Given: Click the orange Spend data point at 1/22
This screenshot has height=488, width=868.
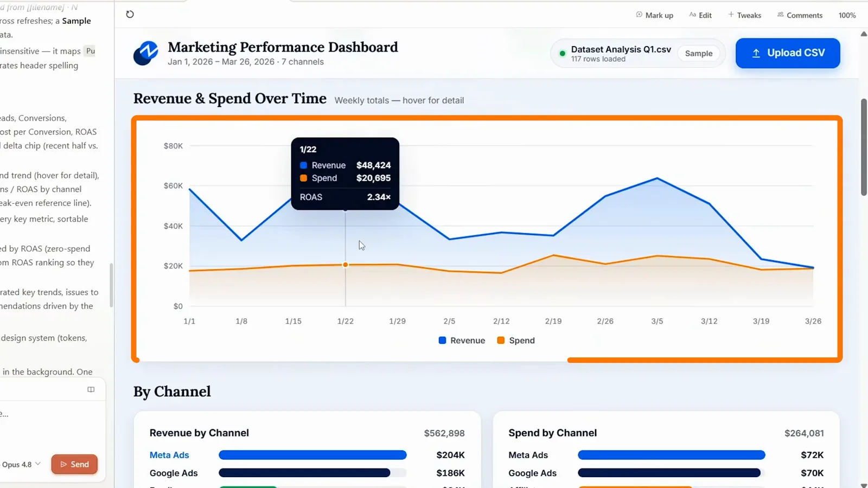Looking at the screenshot, I should 345,265.
